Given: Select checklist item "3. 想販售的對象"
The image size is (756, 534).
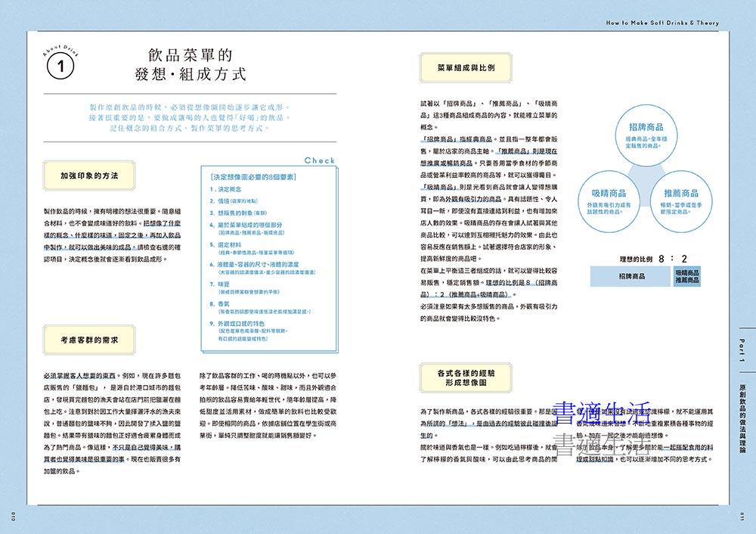Looking at the screenshot, I should coord(238,213).
